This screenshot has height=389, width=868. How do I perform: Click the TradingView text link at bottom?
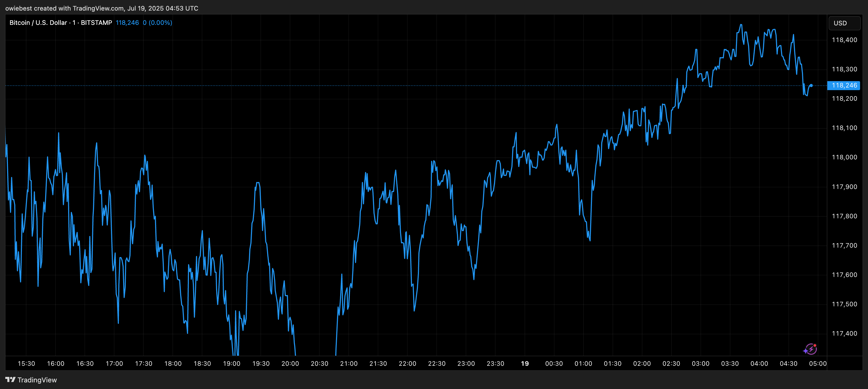click(37, 380)
